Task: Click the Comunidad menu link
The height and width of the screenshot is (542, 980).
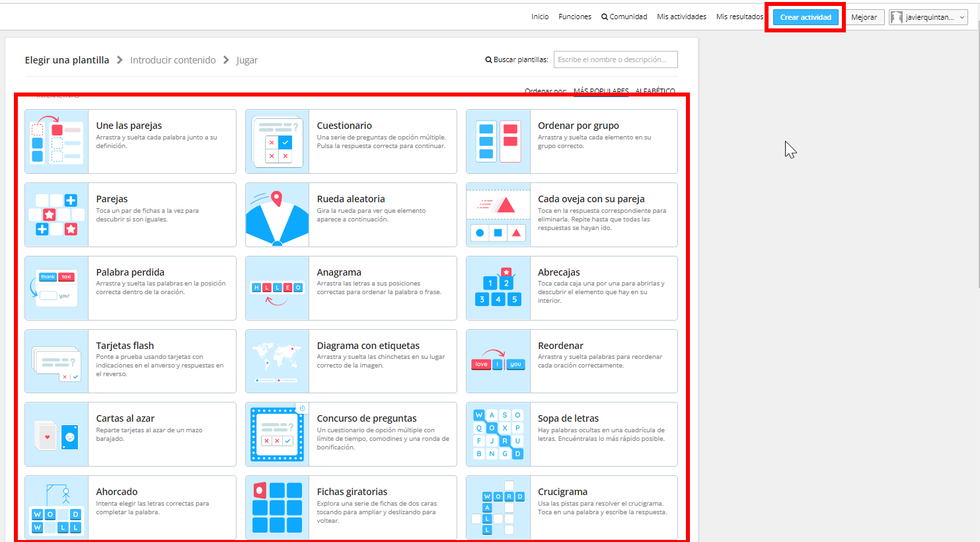Action: 628,17
